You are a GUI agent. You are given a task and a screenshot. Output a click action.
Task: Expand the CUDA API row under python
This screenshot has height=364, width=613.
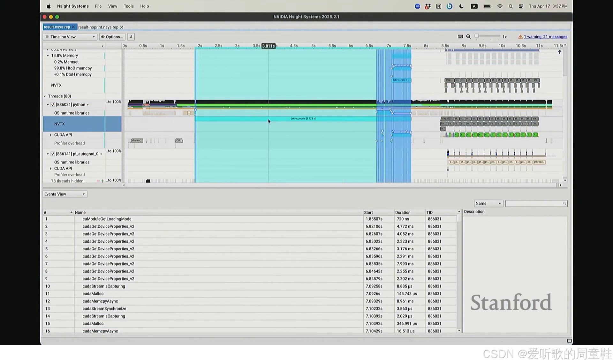[51, 135]
